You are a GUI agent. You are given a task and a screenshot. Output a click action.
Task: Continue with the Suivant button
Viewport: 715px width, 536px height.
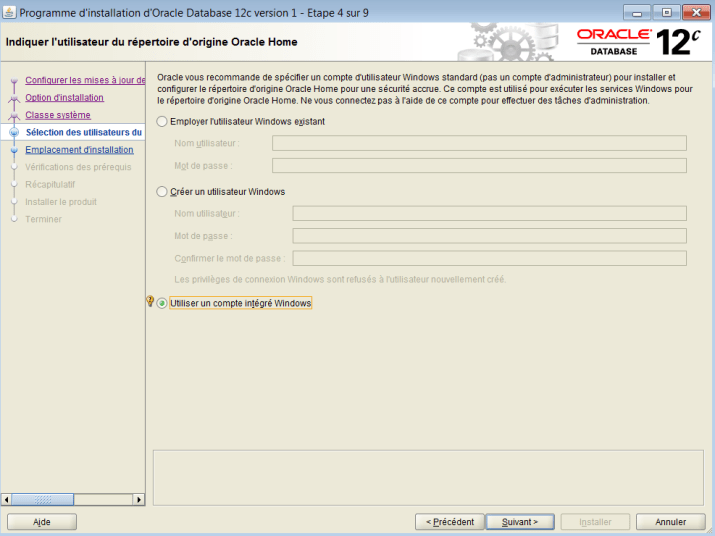(520, 522)
